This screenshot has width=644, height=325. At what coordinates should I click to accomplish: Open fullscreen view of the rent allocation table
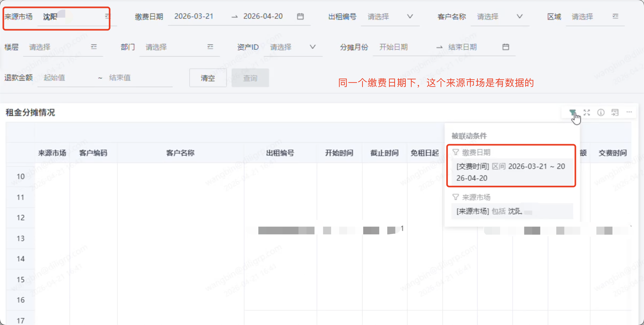(587, 113)
